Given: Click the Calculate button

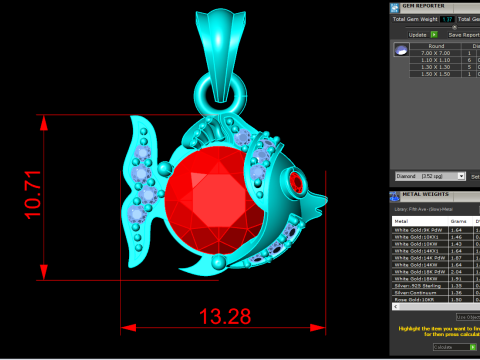Looking at the screenshot, I should [x=455, y=347].
